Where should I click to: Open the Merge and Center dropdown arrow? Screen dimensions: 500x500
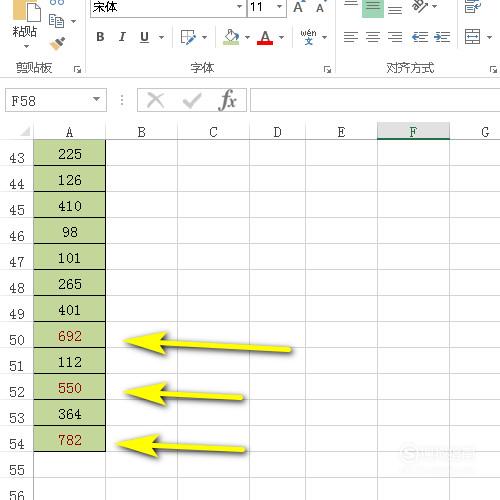489,37
